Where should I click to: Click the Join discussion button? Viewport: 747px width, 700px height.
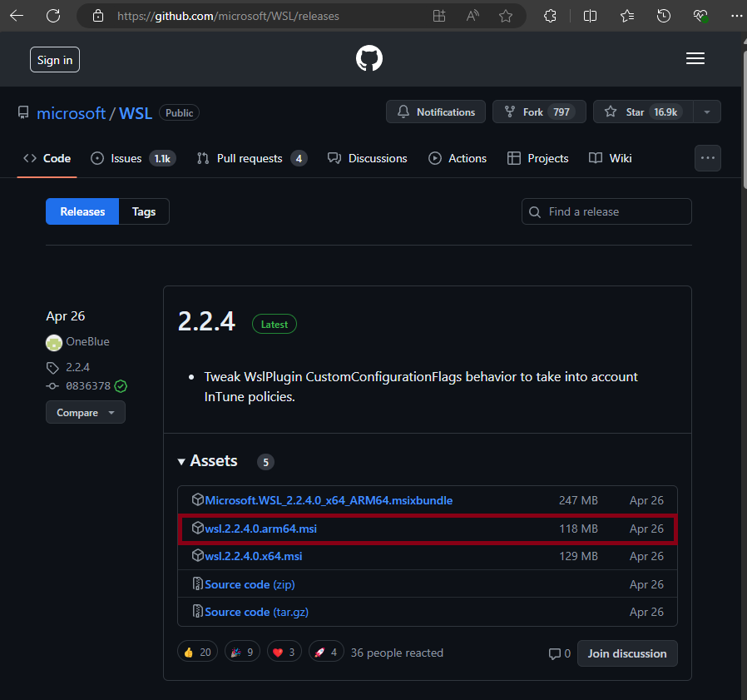627,653
